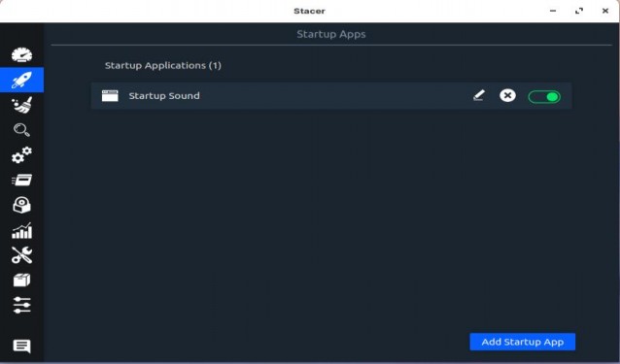
Task: Minimize the Stacer window
Action: (x=553, y=11)
